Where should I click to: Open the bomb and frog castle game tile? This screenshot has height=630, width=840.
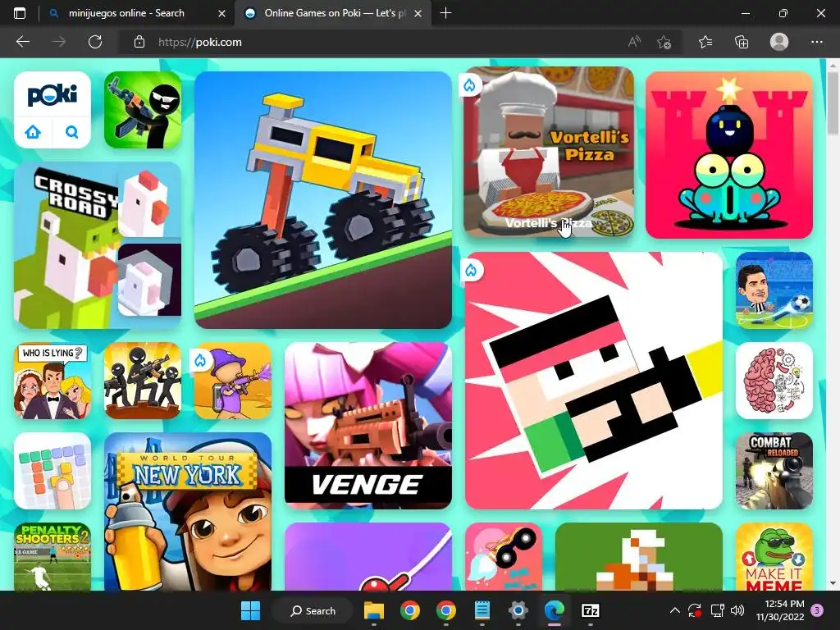pyautogui.click(x=729, y=155)
